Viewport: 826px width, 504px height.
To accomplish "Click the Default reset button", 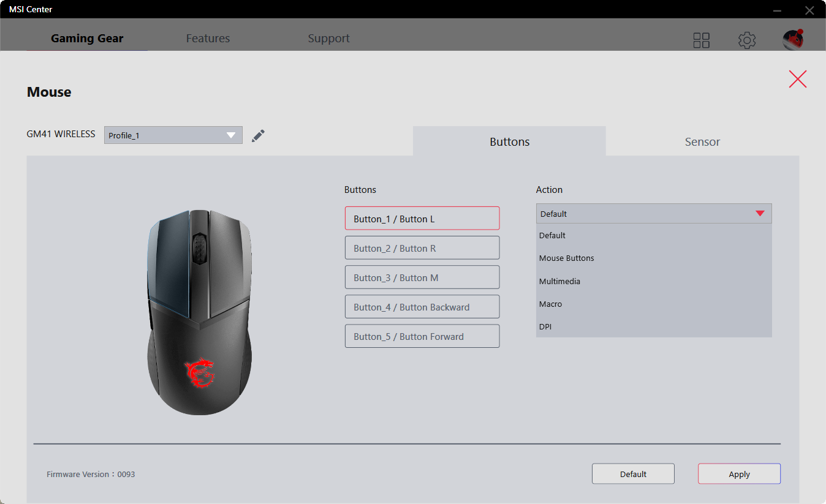I will coord(633,474).
